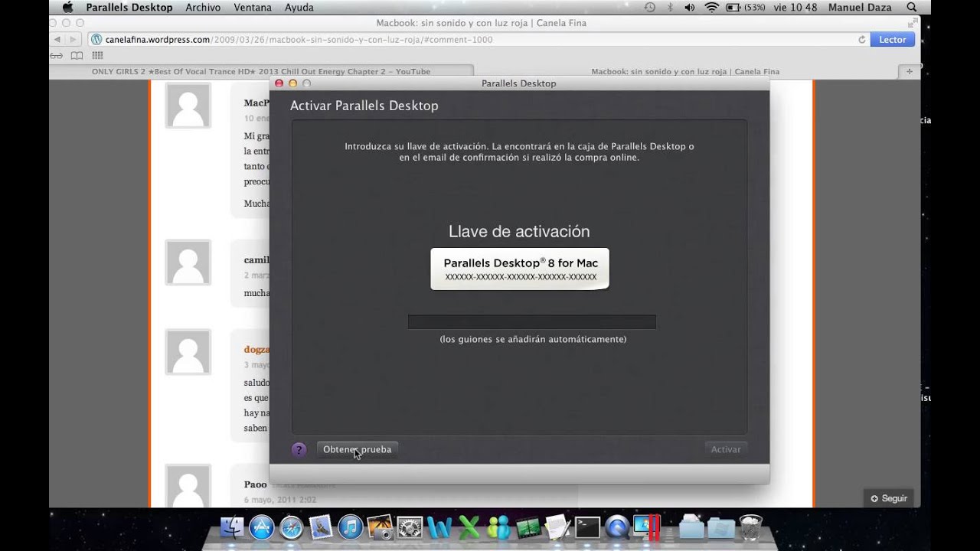Launch Microsoft Word from the Dock
Image resolution: width=980 pixels, height=551 pixels.
439,527
